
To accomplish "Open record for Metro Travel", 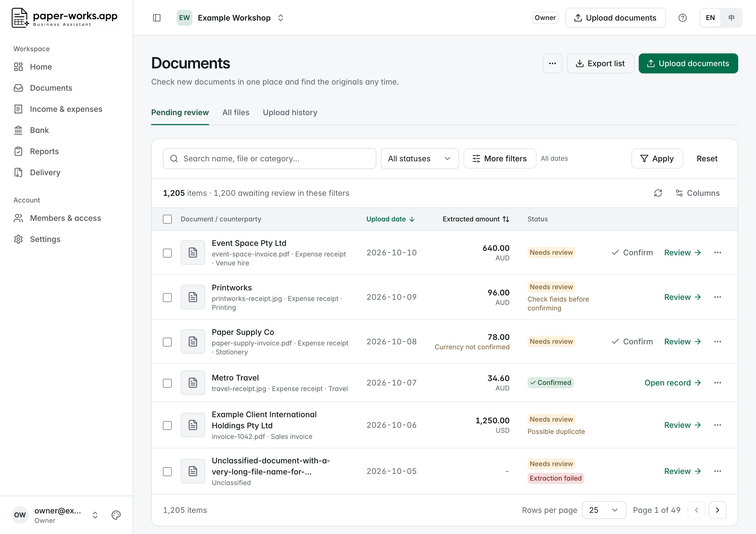I will tap(672, 383).
